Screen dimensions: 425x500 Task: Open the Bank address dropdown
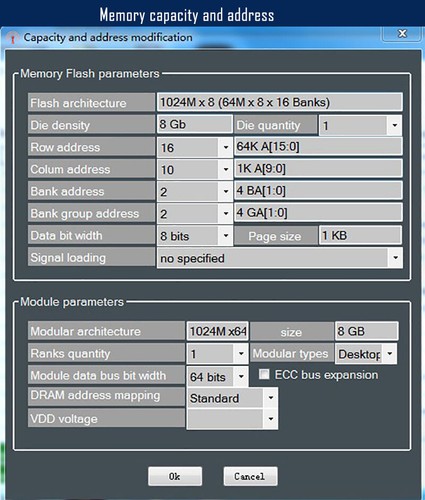click(x=226, y=191)
